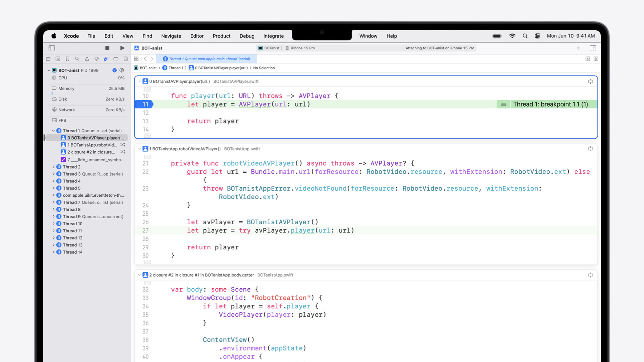The image size is (644, 362).
Task: Open the FPS gauge report
Action: [88, 121]
